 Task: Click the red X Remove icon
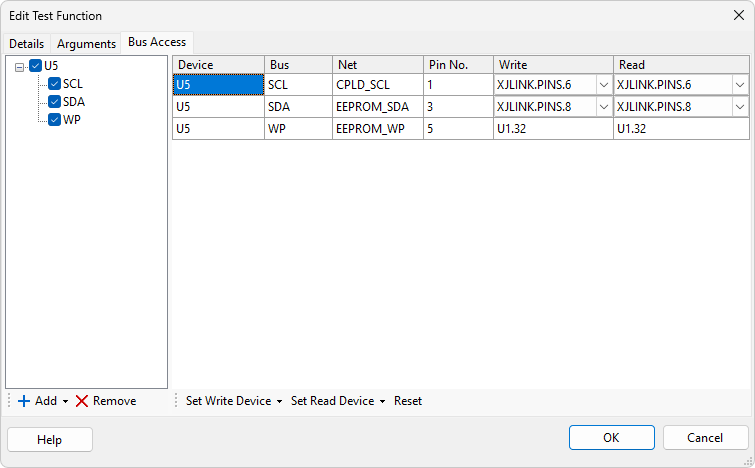click(82, 401)
